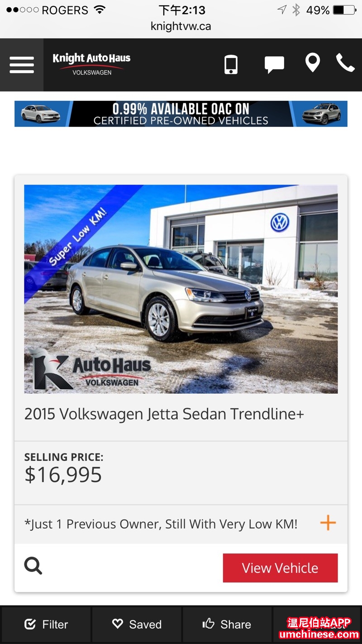Viewport: 362px width, 644px height.
Task: Open the 2015 Volkswagen Jetta Sedan Trendline+ title
Action: (164, 415)
